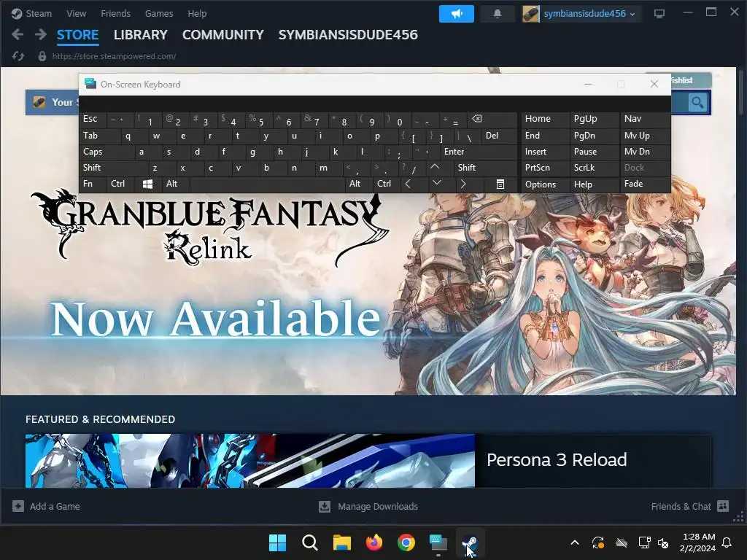The width and height of the screenshot is (747, 560).
Task: Open the clock showing 1:28 AM
Action: [x=697, y=542]
